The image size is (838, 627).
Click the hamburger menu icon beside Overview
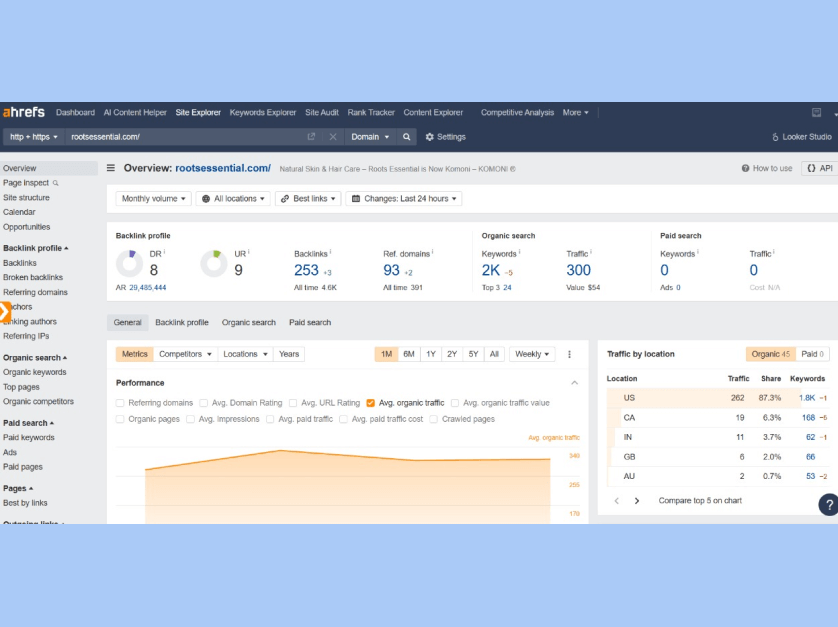(111, 168)
